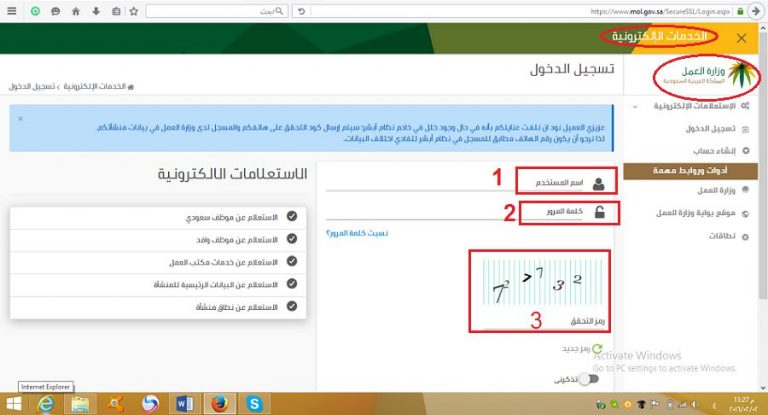Image resolution: width=768 pixels, height=415 pixels.
Task: Click the رمز التحقق verification code field
Action: tap(544, 321)
